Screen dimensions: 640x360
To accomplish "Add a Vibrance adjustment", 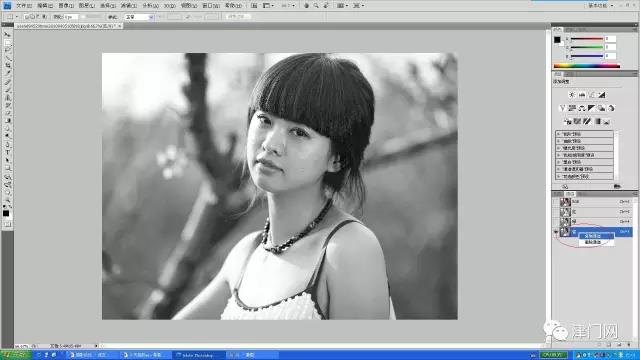I will 562,108.
